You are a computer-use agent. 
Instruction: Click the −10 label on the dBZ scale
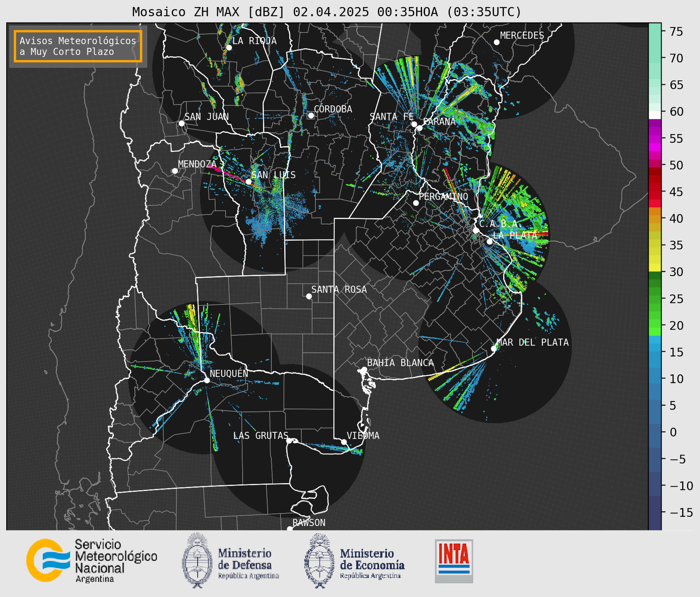tap(681, 486)
